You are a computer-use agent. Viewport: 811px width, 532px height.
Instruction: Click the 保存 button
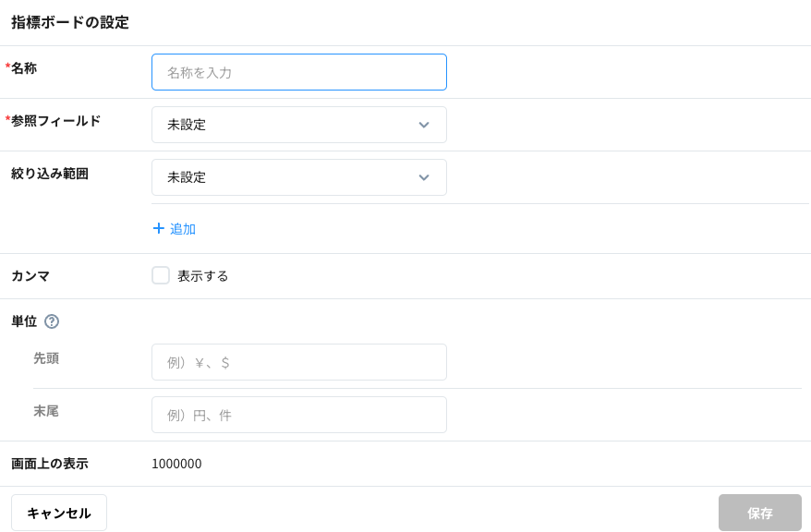coord(759,513)
